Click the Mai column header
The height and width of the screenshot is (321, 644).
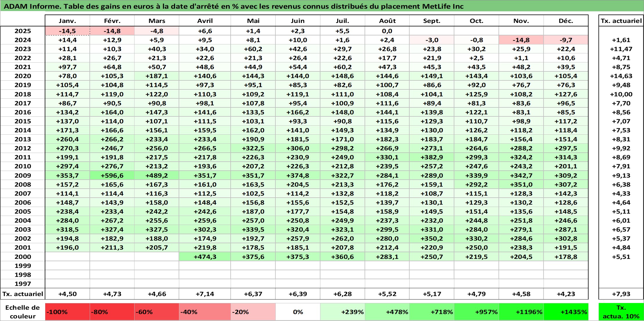point(253,21)
